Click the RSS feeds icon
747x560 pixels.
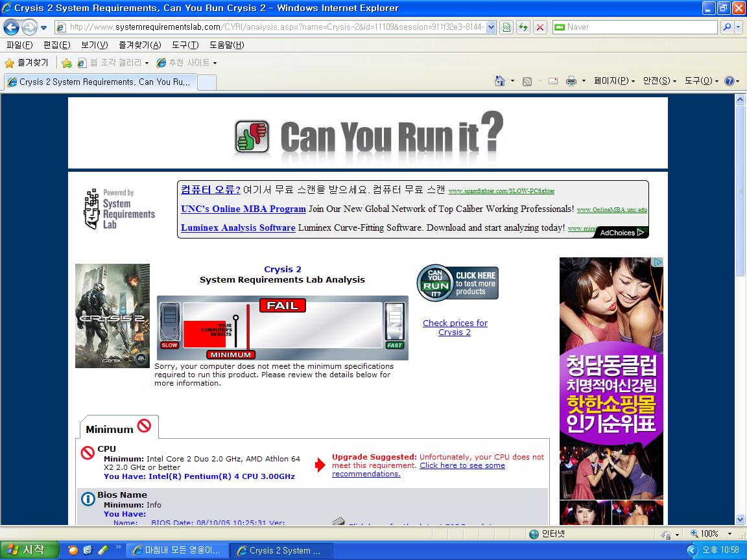point(527,82)
